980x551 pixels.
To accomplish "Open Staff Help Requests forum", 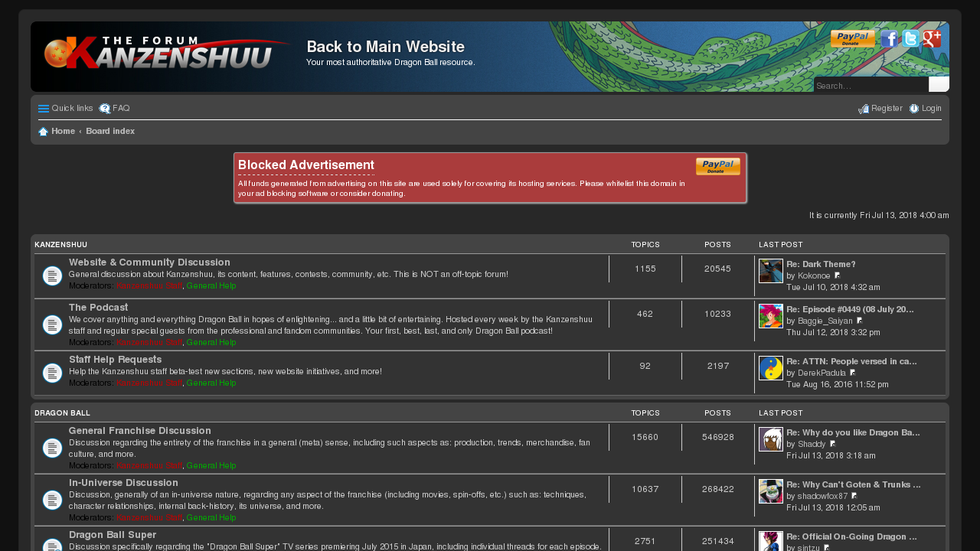I will point(115,360).
